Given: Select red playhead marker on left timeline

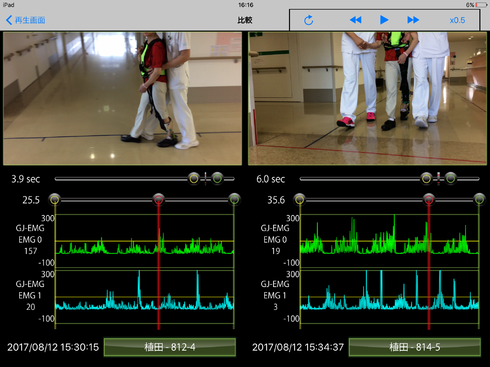Looking at the screenshot, I should click(158, 199).
